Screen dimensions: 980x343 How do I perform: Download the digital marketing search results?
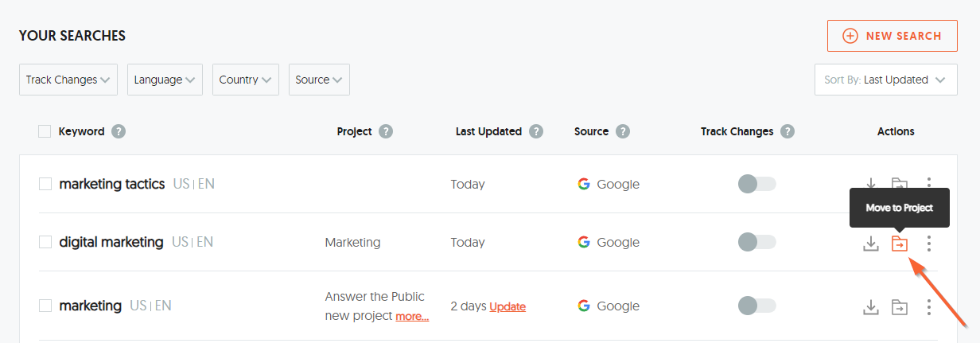click(871, 244)
